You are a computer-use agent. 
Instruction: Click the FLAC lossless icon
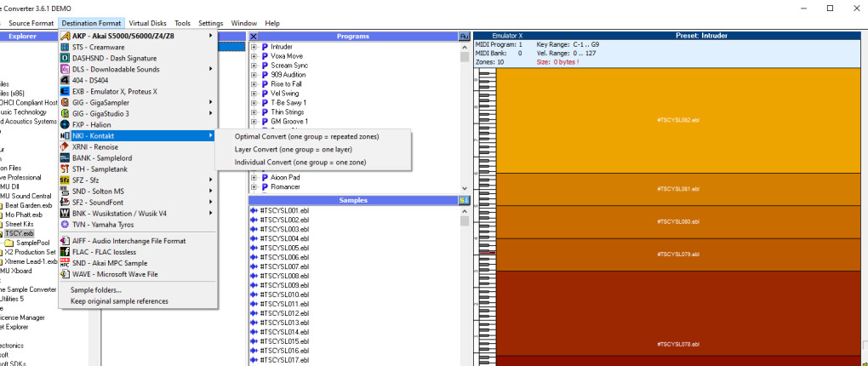[65, 252]
